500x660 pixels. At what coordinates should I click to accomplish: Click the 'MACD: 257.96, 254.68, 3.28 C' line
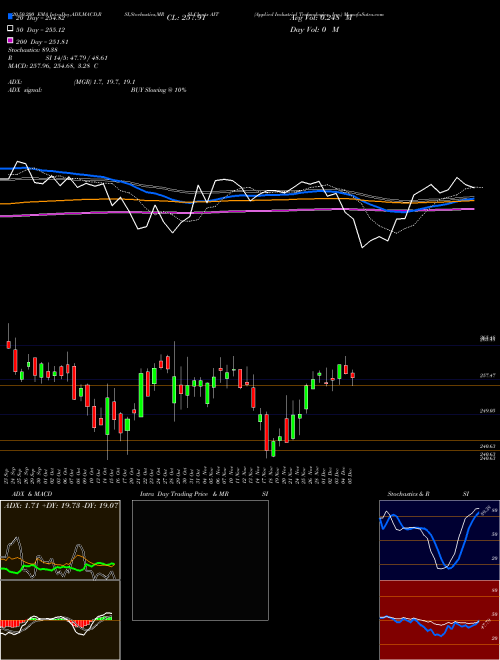53,66
